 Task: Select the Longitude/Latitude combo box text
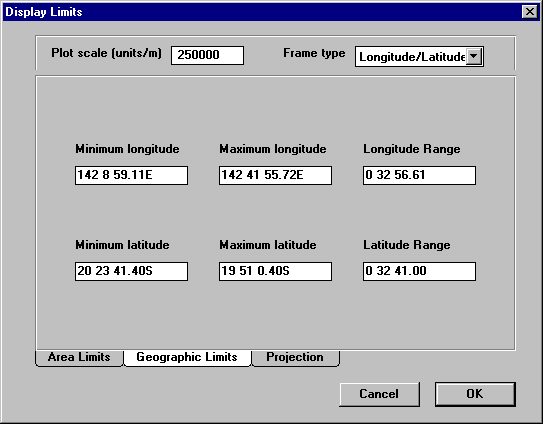pyautogui.click(x=411, y=56)
